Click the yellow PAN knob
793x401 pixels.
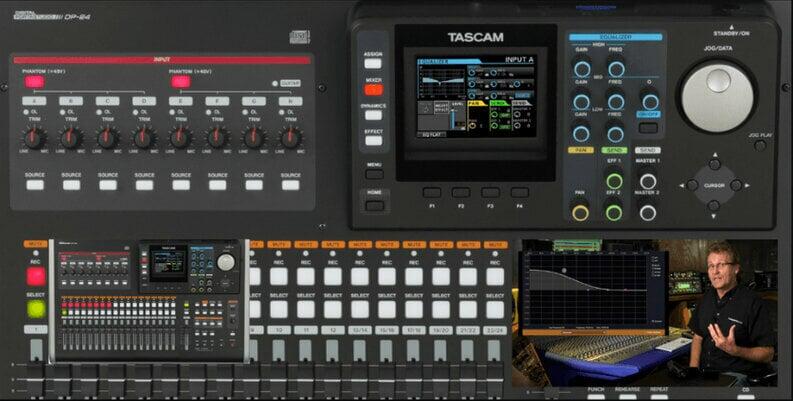[580, 211]
